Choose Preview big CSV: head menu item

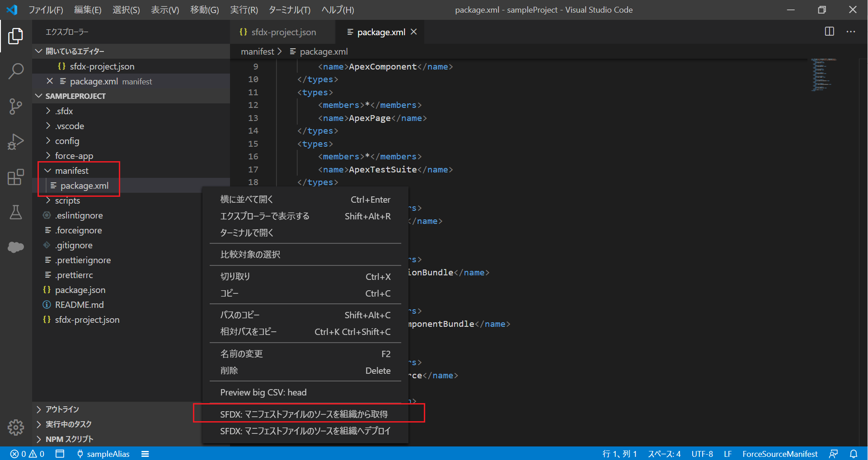[305, 392]
